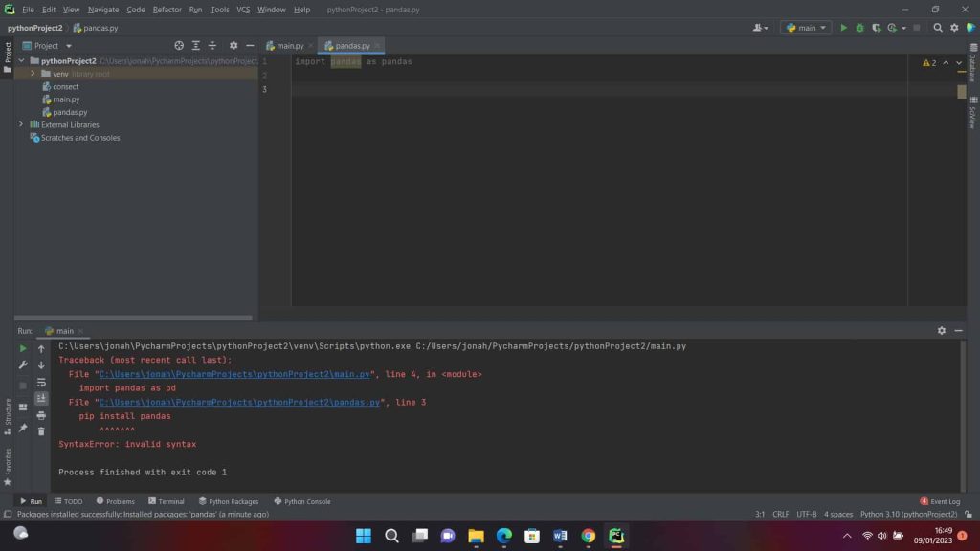
Task: Run the program with the green Run toolbar icon
Action: click(x=844, y=28)
